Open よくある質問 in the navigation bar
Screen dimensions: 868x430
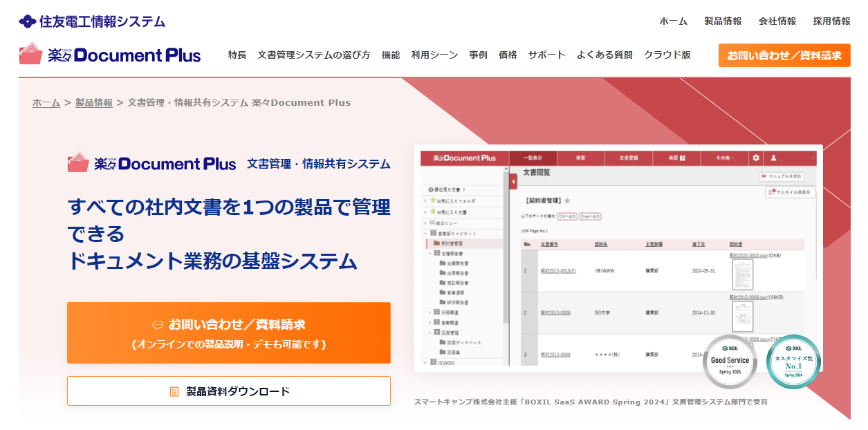pyautogui.click(x=604, y=55)
